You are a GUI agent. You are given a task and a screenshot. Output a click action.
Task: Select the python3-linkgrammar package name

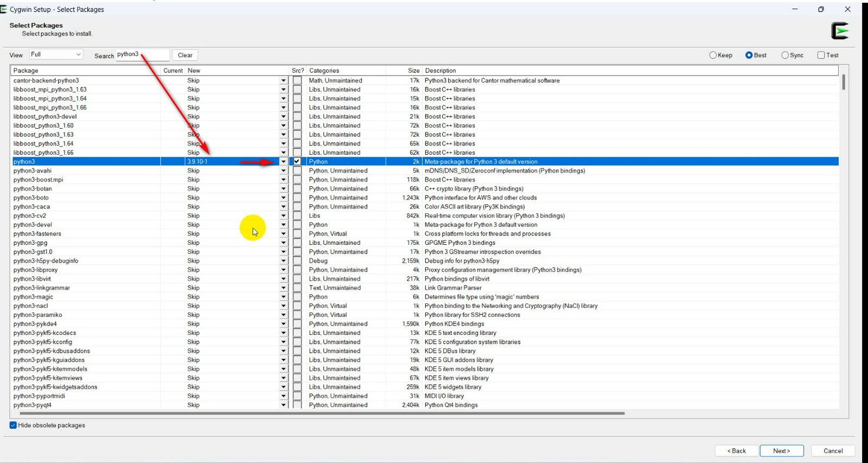42,288
